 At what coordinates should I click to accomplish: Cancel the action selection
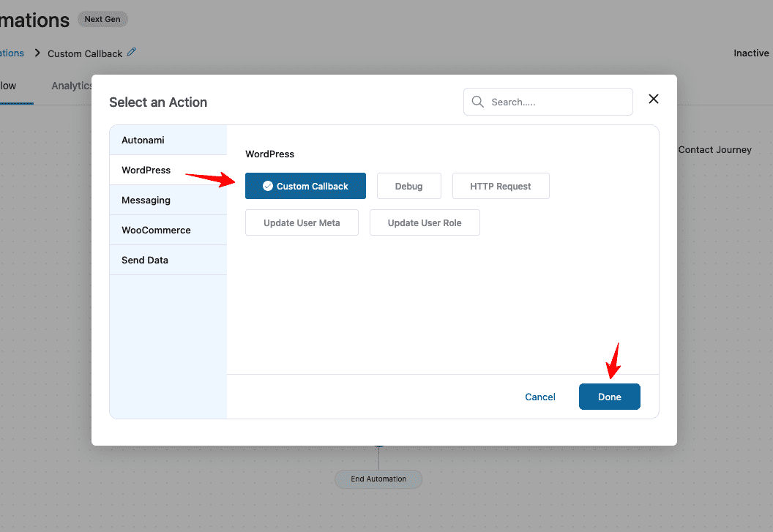tap(539, 396)
